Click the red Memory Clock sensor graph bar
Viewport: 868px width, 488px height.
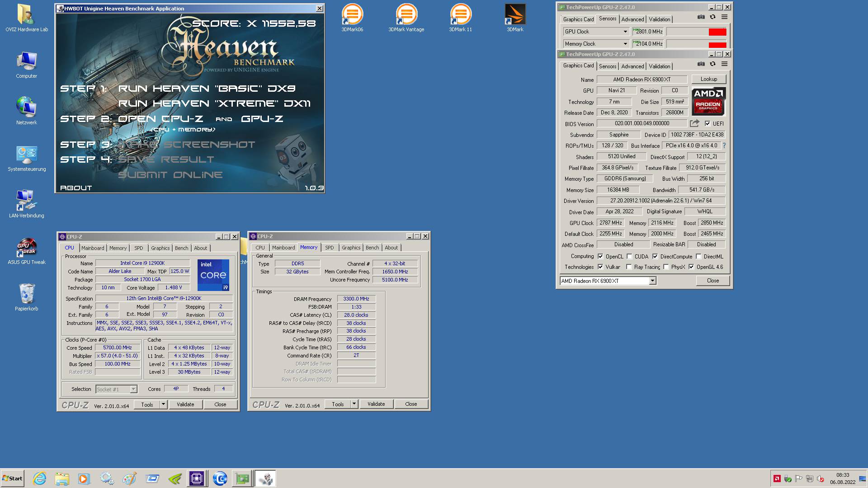pos(717,44)
